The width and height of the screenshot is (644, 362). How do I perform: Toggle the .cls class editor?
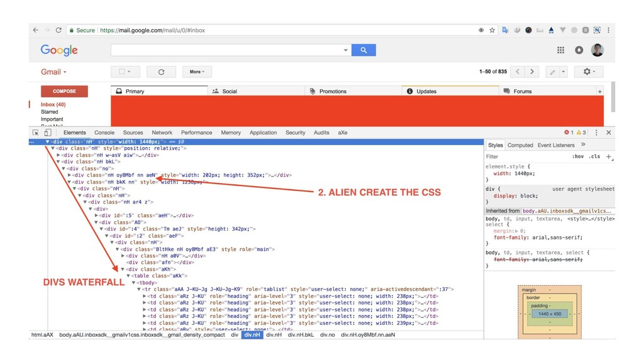point(594,156)
